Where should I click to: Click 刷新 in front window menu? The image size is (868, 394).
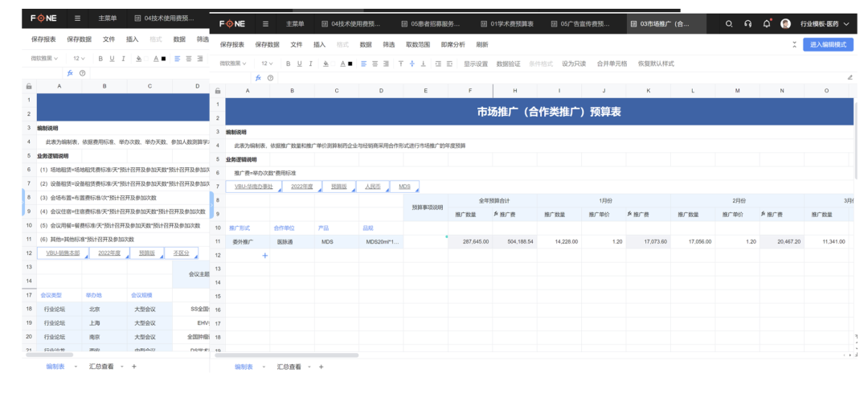[482, 44]
